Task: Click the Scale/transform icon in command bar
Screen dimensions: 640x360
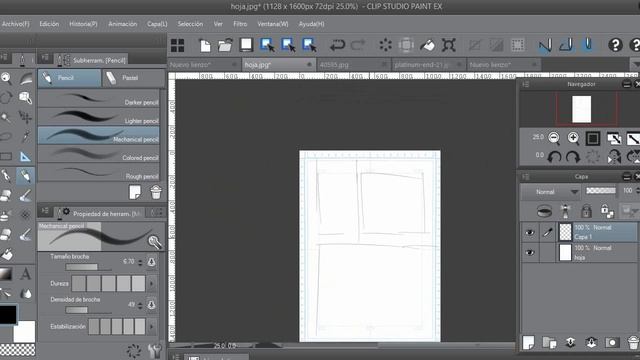Action: pyautogui.click(x=449, y=45)
